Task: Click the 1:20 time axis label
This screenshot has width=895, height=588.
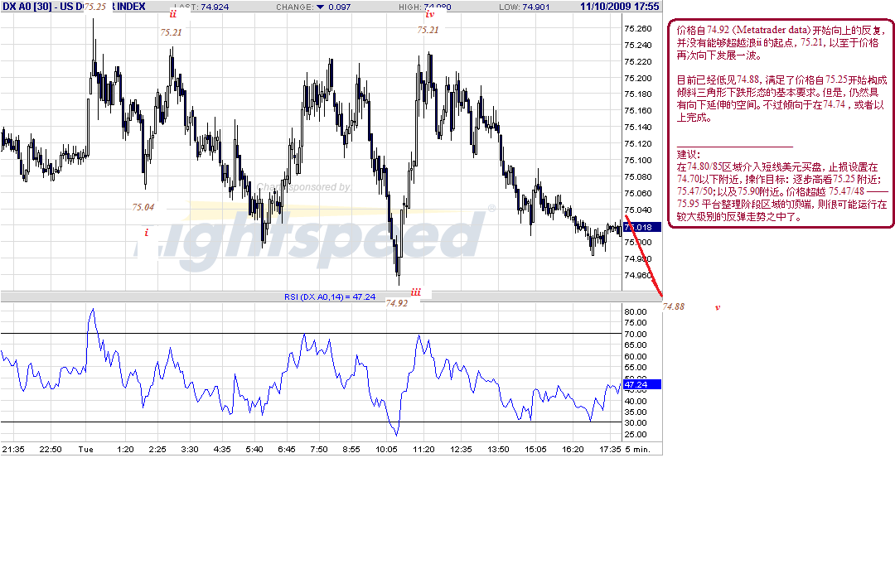Action: [x=125, y=450]
